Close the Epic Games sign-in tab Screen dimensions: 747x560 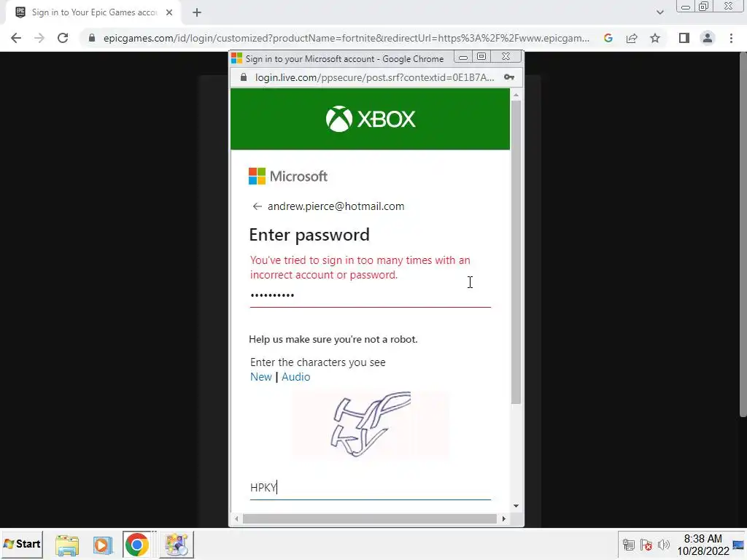coord(169,12)
